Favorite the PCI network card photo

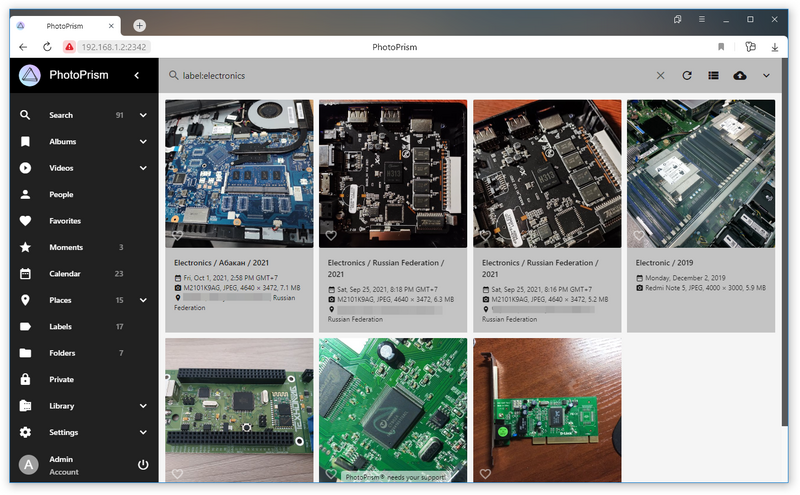pyautogui.click(x=485, y=474)
